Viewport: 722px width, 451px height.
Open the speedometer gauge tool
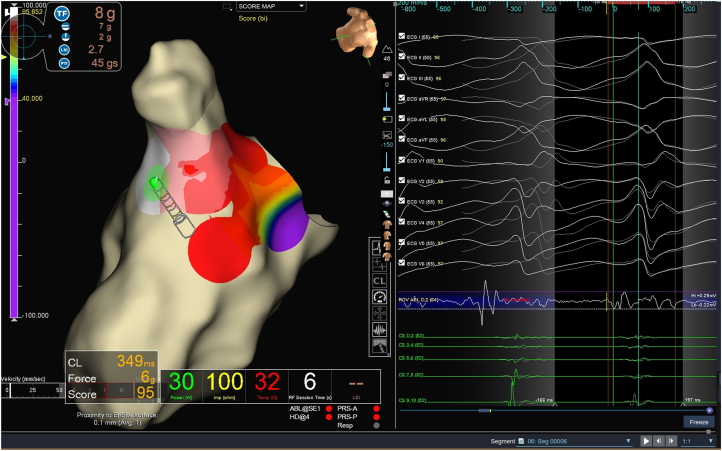tap(379, 297)
